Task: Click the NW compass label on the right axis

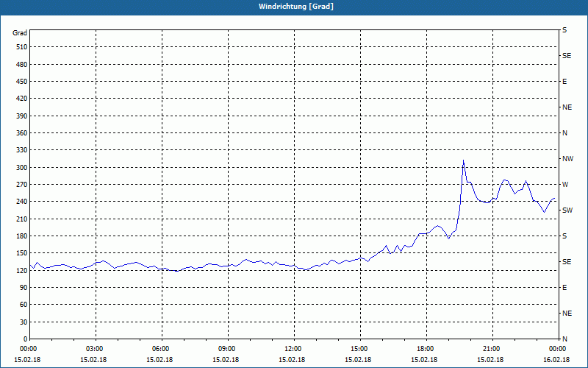Action: point(567,159)
